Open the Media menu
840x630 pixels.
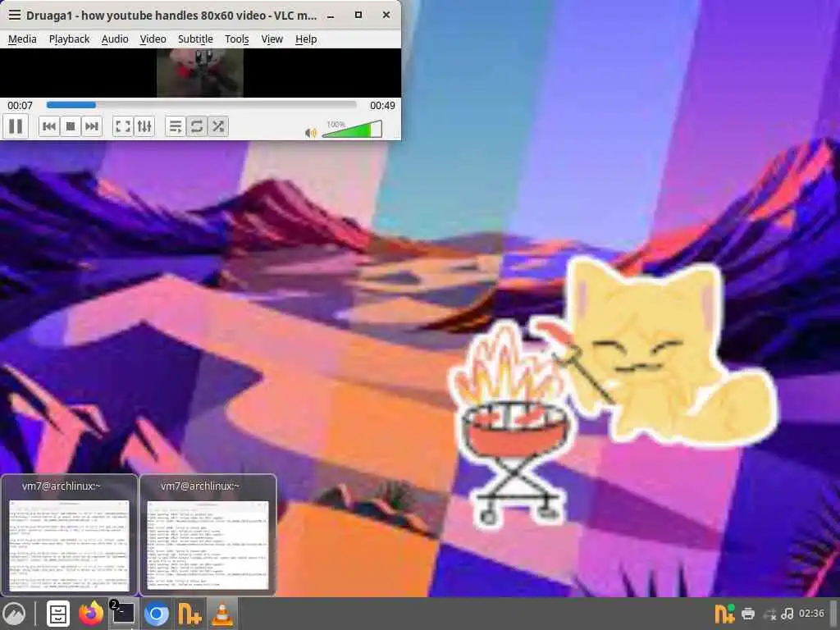tap(22, 39)
